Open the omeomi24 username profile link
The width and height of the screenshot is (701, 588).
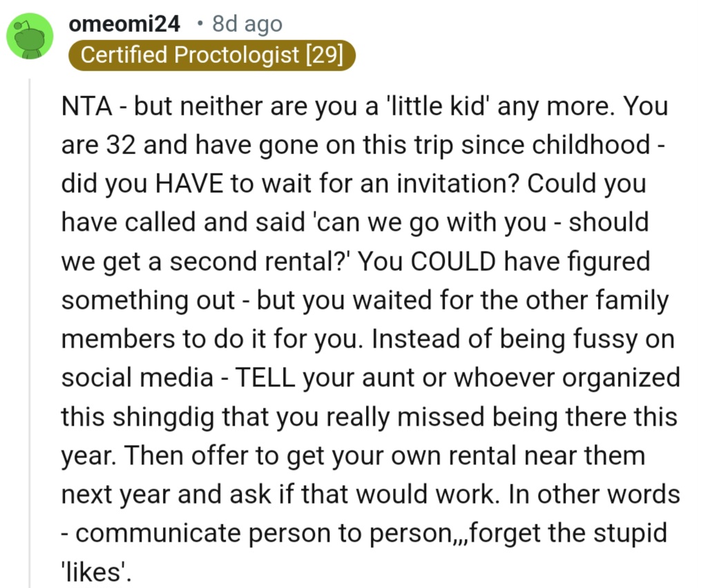(x=124, y=24)
